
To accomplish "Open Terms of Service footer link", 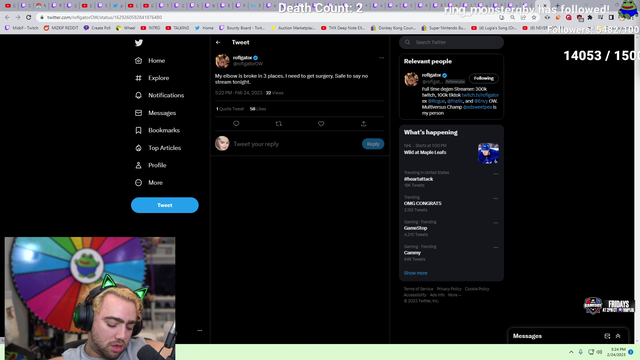I will point(418,289).
